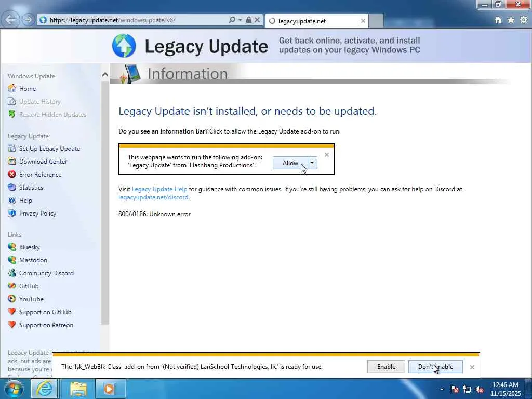Viewport: 532px width, 399px height.
Task: Open the address bar search dropdown arrow
Action: pos(240,20)
